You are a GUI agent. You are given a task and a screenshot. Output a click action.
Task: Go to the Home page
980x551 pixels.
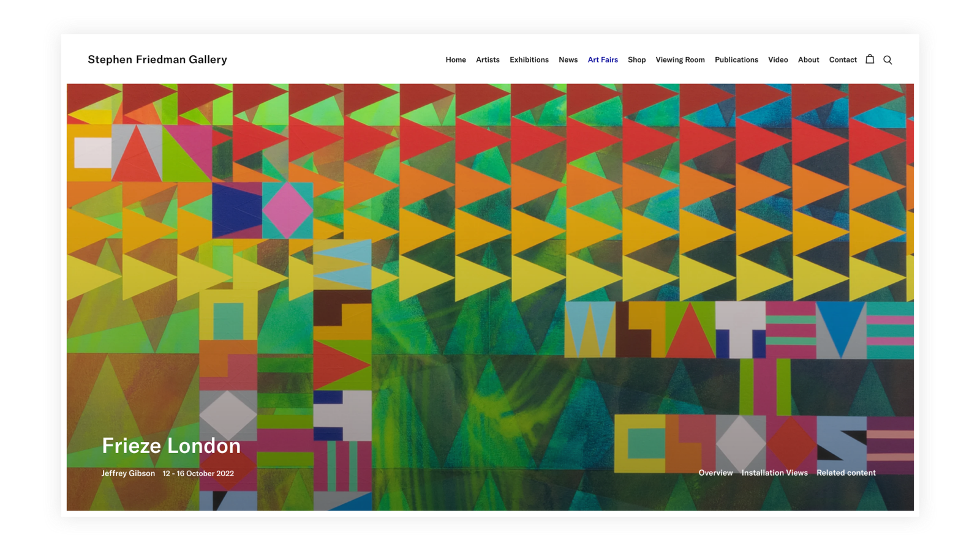[x=456, y=60]
